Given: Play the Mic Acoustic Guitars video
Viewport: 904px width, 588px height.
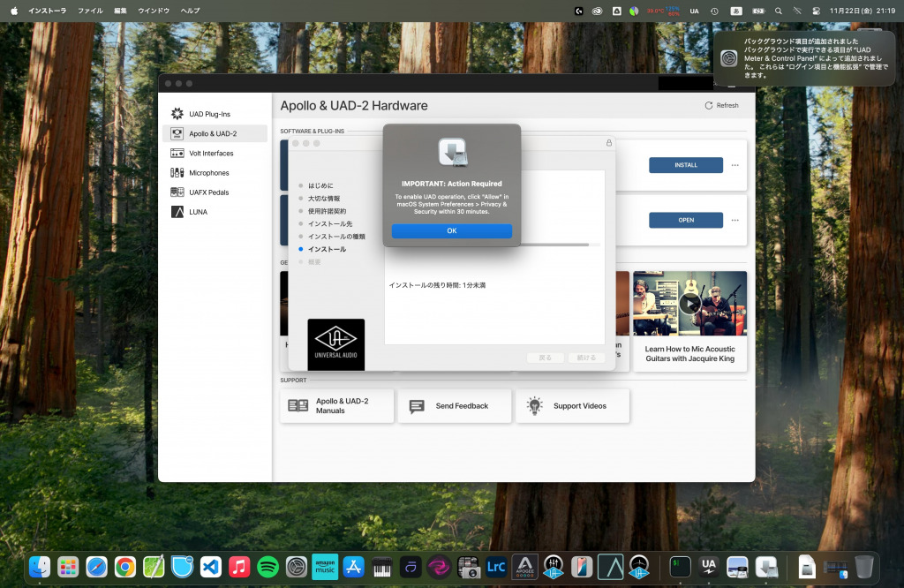Looking at the screenshot, I should click(x=689, y=303).
